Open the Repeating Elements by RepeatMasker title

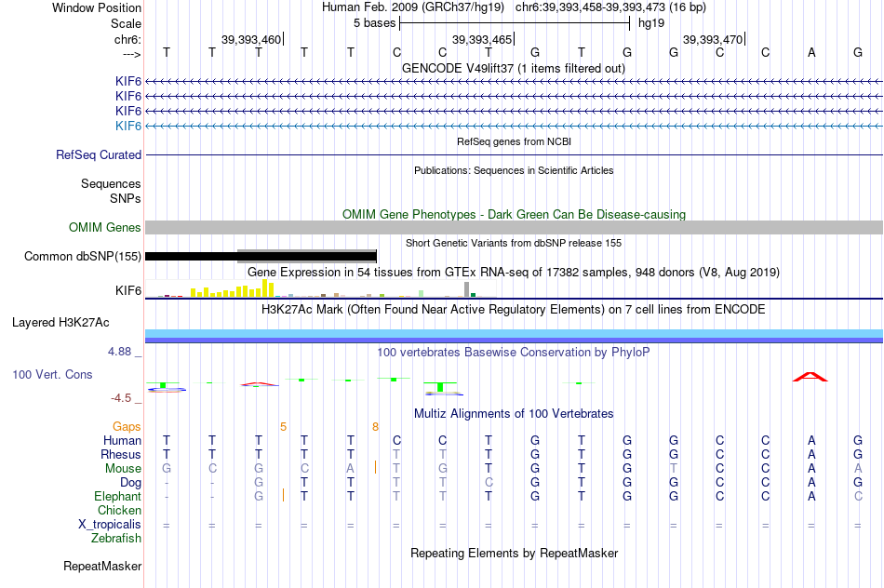pyautogui.click(x=514, y=553)
